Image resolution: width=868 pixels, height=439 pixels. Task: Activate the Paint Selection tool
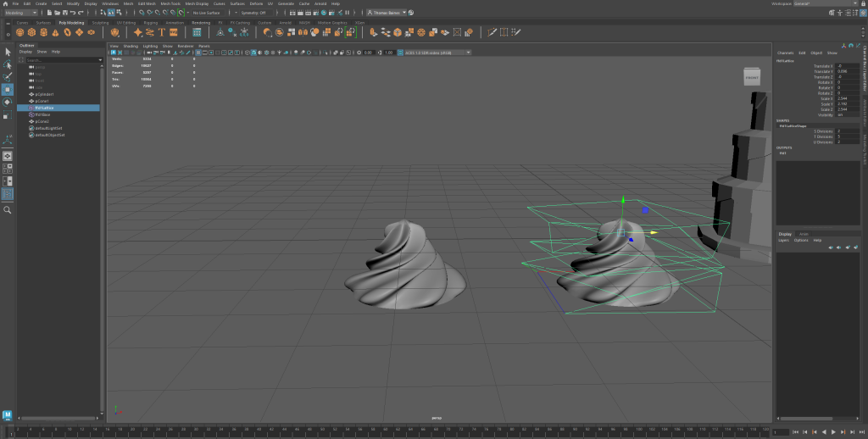[8, 76]
